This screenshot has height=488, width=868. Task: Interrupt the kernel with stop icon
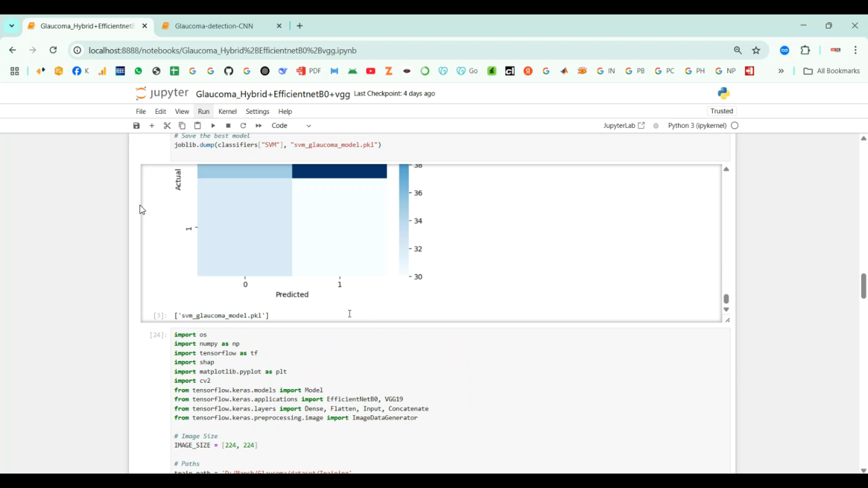point(229,125)
